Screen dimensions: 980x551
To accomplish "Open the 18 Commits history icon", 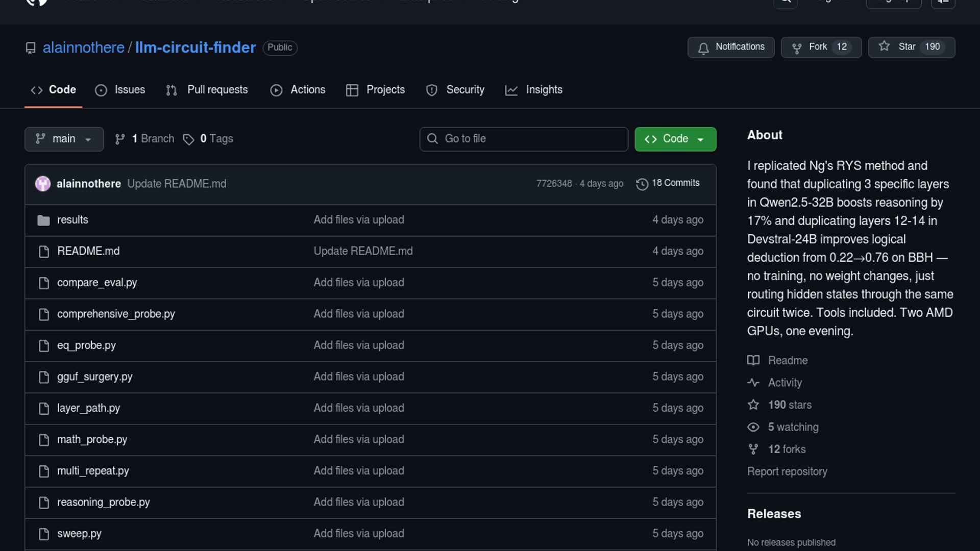I will tap(642, 184).
